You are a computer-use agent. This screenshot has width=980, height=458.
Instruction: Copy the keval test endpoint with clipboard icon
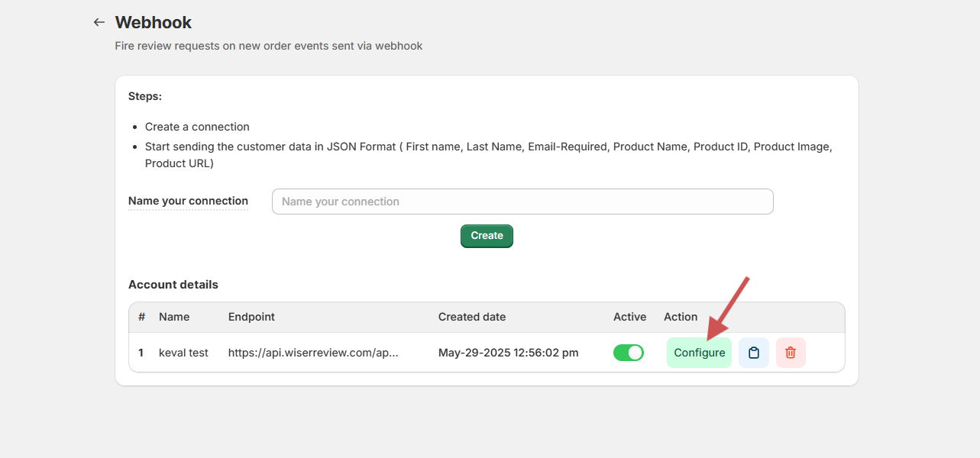753,353
